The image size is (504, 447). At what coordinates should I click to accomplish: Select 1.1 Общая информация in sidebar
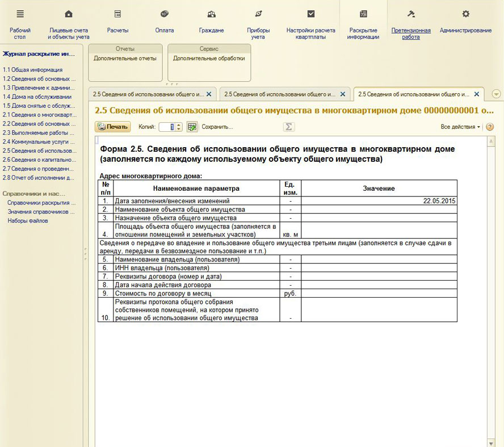click(33, 70)
